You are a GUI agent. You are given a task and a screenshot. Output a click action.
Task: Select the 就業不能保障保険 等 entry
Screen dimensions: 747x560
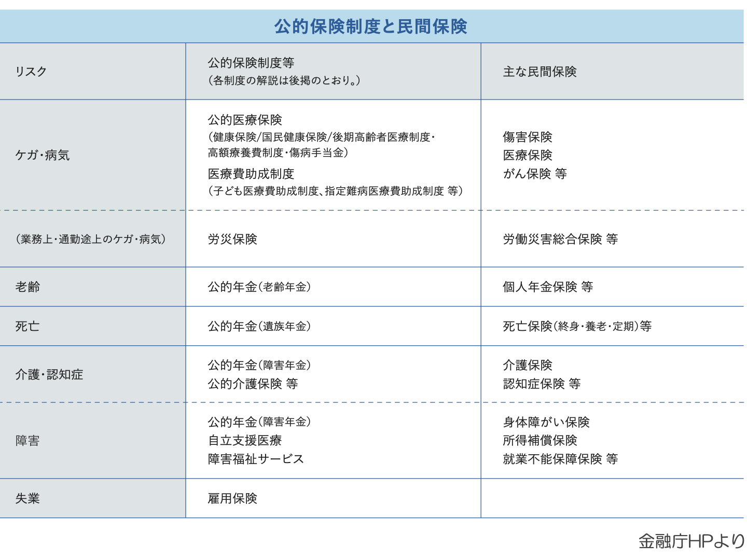point(560,459)
